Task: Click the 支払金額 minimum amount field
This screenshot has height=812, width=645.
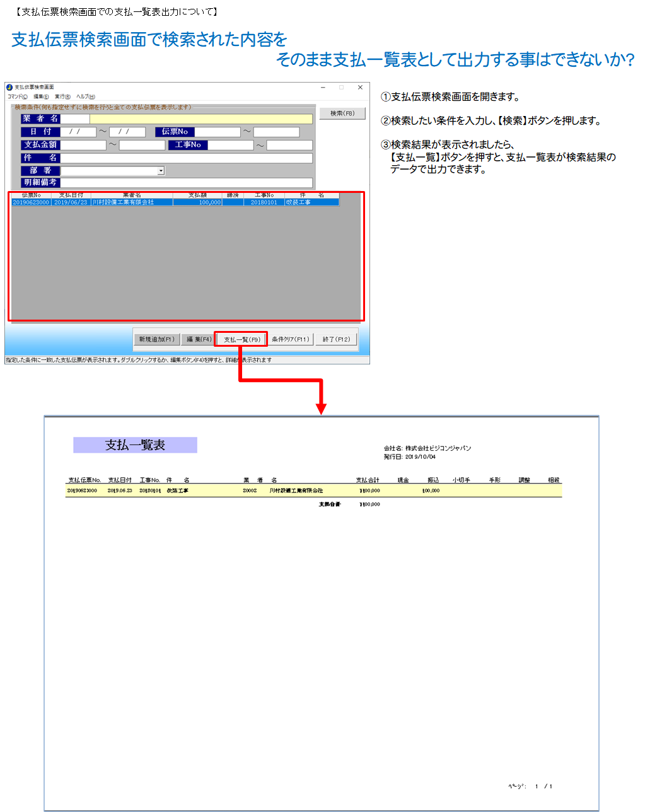Action: coord(83,145)
